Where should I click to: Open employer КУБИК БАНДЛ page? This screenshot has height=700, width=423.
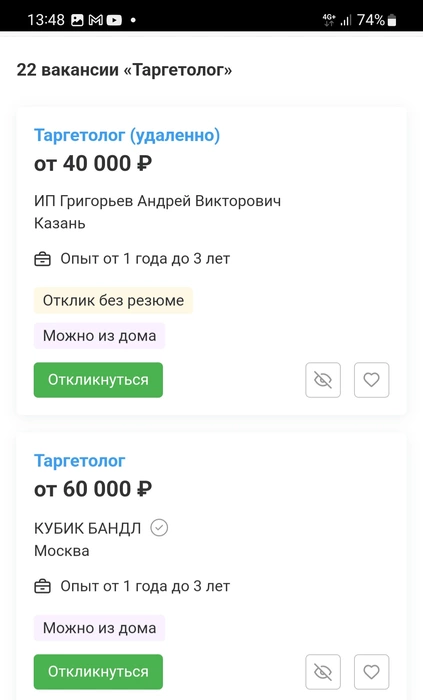click(x=87, y=528)
